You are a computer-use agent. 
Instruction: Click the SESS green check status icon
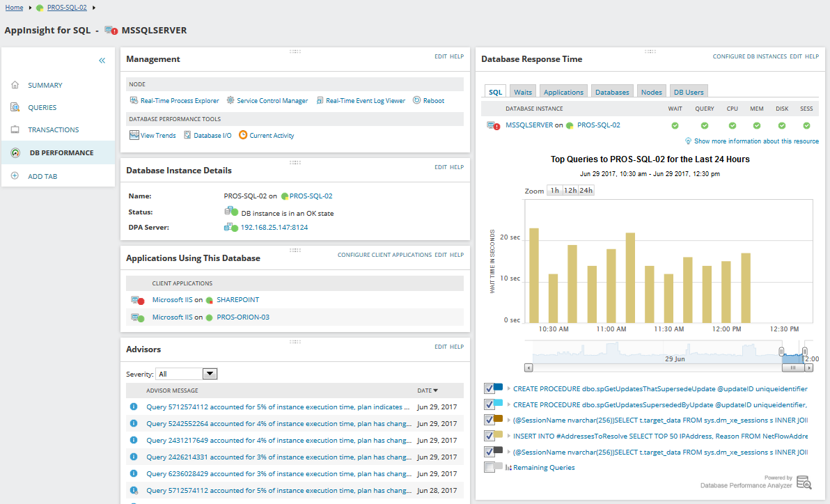(806, 125)
